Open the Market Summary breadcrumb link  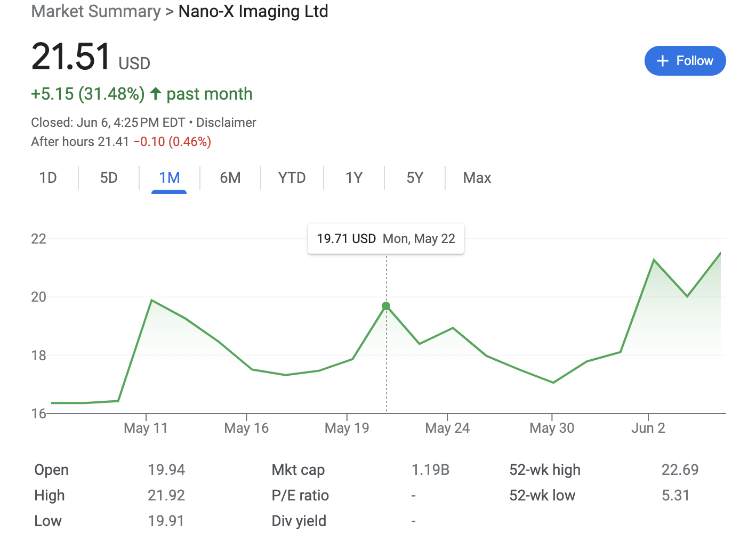click(x=96, y=11)
